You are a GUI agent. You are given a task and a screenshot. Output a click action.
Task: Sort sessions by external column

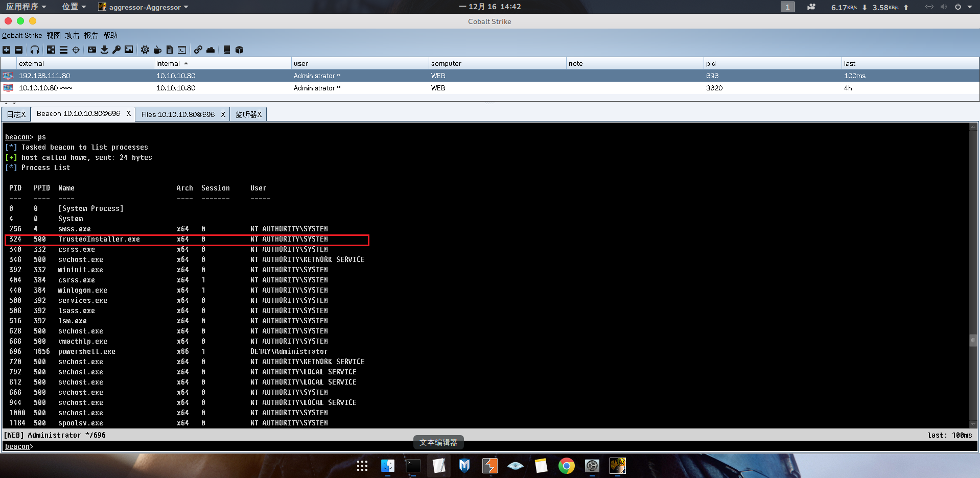(85, 63)
